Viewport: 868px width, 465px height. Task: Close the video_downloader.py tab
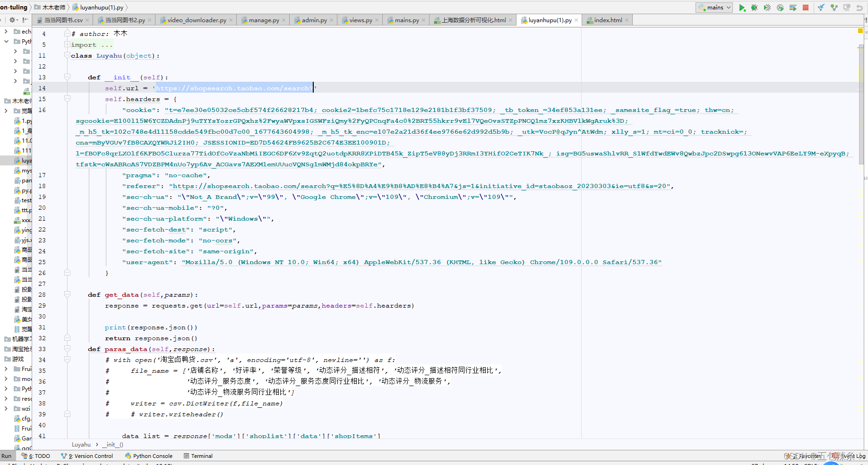231,20
